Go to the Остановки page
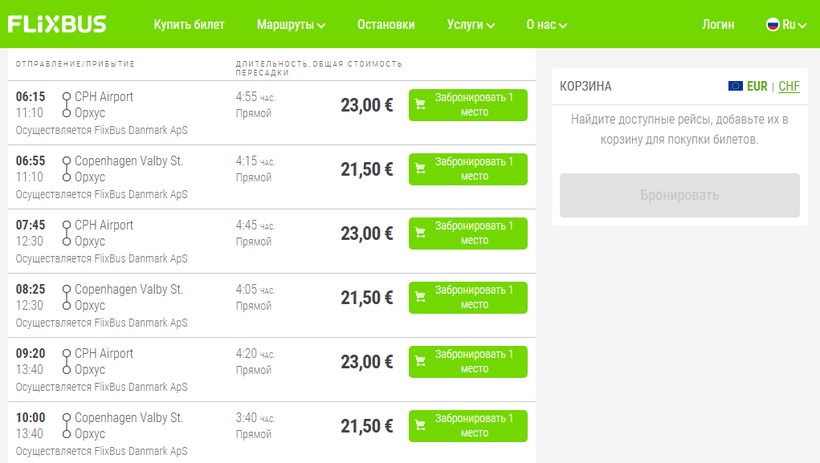 (386, 24)
